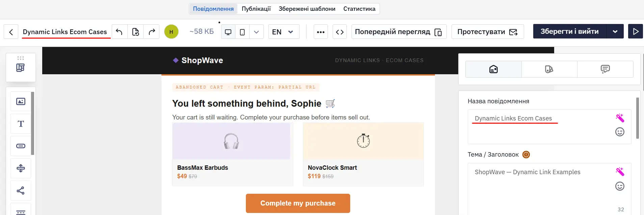Select the Text block tool
The height and width of the screenshot is (215, 644).
[x=21, y=124]
